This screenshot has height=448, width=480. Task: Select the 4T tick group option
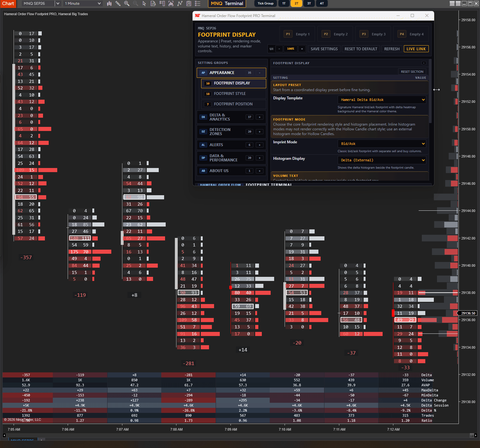(x=322, y=3)
